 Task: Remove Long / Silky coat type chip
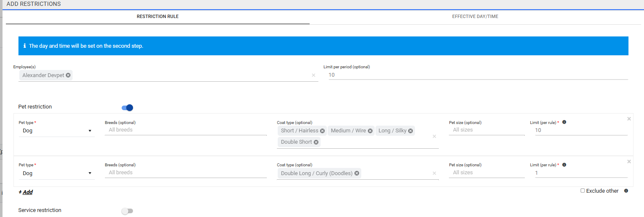coord(410,131)
